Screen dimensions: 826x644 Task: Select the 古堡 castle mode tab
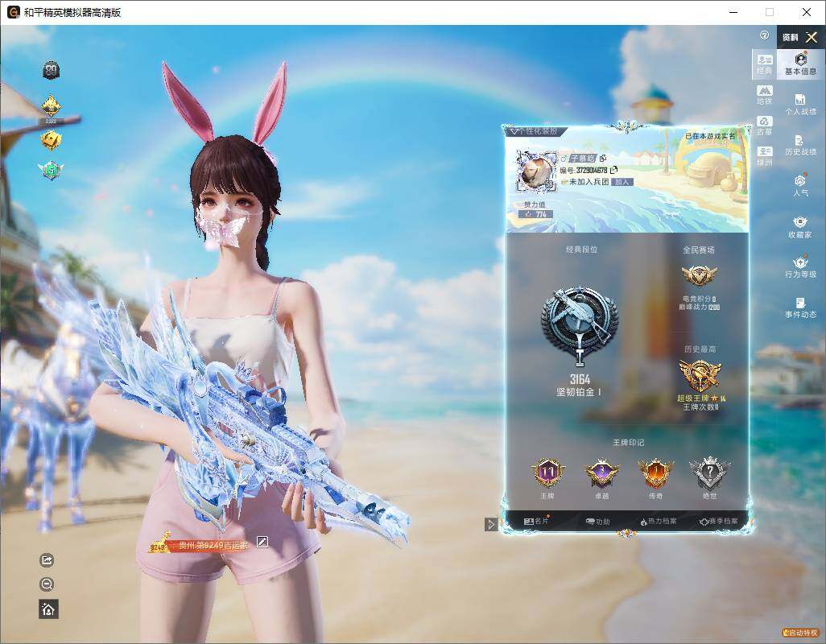(x=764, y=126)
